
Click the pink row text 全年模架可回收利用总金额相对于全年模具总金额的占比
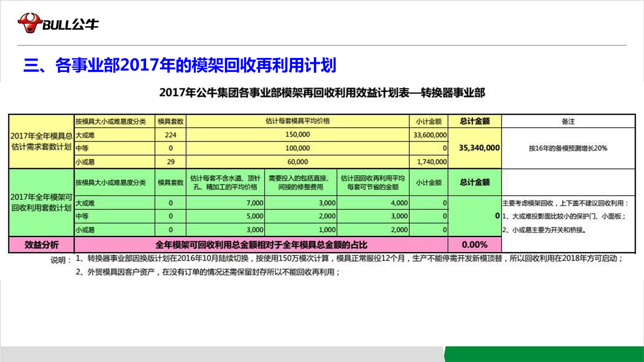pyautogui.click(x=261, y=245)
